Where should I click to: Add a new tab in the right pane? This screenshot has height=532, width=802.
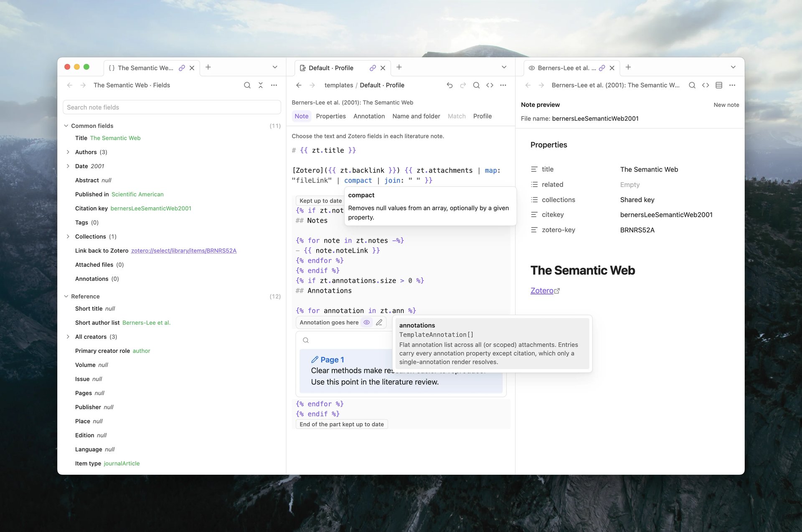(x=628, y=67)
